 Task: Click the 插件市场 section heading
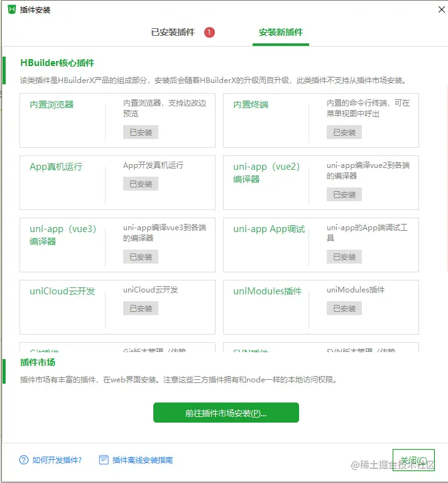point(38,362)
